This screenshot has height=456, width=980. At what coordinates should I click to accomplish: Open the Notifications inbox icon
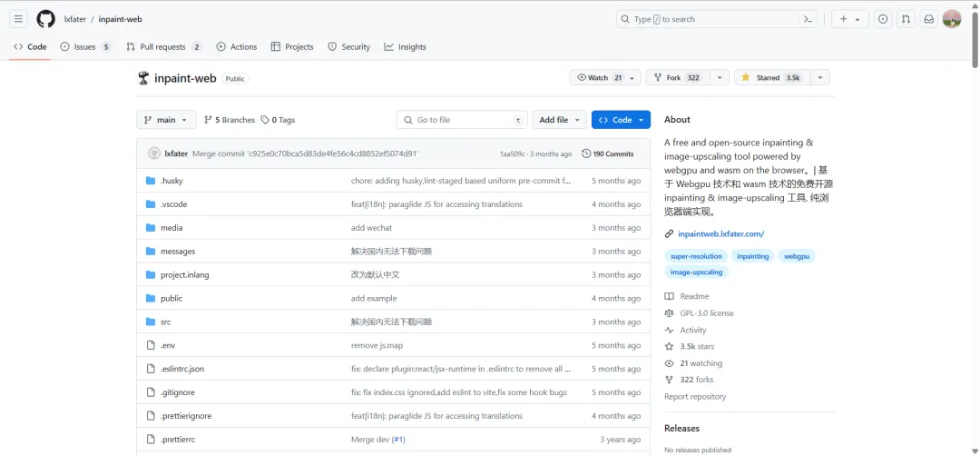[929, 19]
